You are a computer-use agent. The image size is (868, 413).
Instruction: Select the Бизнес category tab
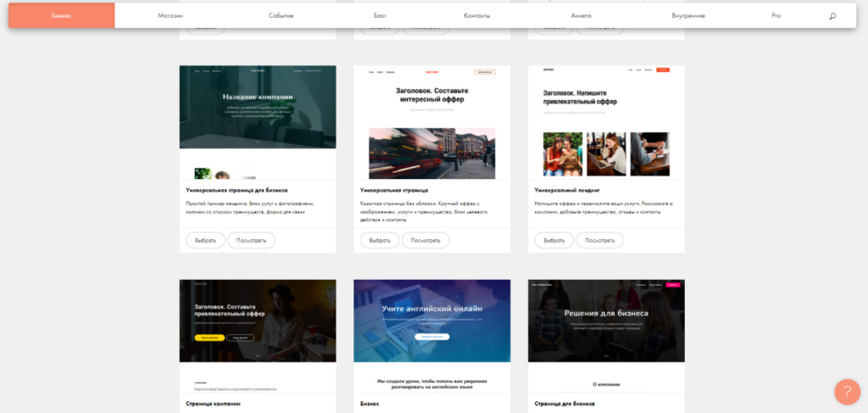coord(61,15)
